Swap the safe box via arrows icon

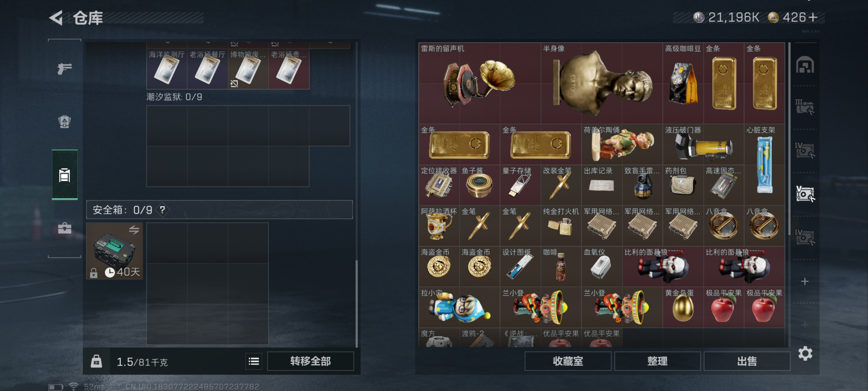(x=134, y=230)
